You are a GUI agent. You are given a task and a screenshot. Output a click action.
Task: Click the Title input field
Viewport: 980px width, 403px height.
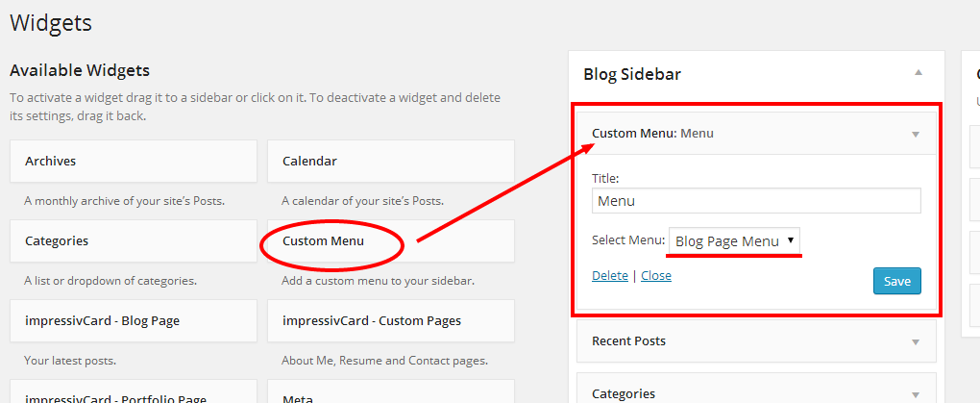tap(756, 201)
